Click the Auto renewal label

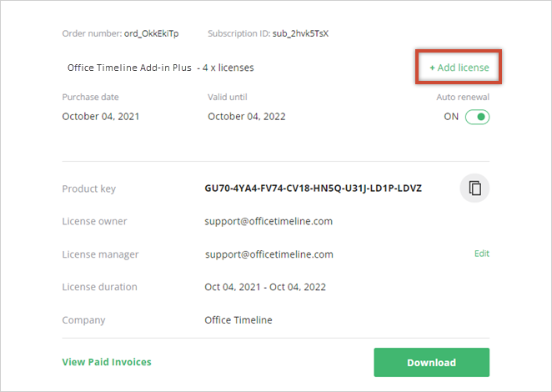point(463,98)
